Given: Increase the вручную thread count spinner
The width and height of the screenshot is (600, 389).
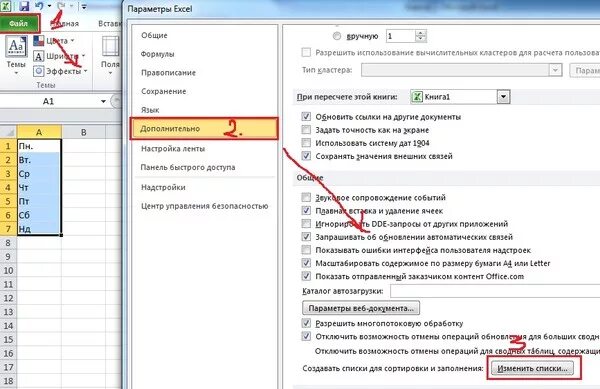Looking at the screenshot, I should pyautogui.click(x=421, y=33).
